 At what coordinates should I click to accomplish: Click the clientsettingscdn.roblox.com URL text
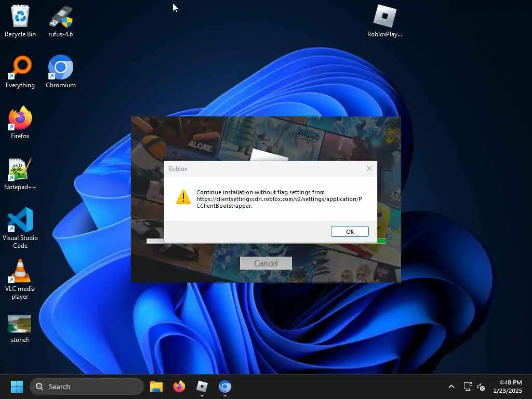[279, 202]
